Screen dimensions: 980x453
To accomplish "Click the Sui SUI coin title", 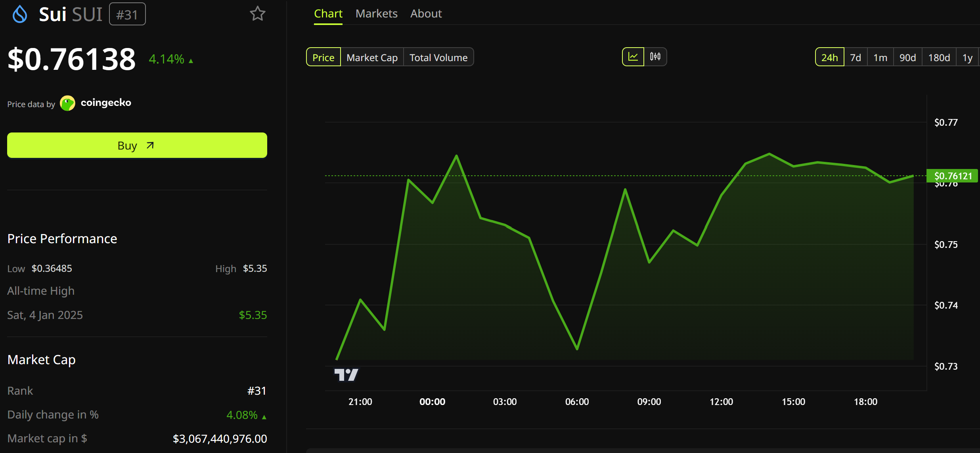I will pos(71,14).
